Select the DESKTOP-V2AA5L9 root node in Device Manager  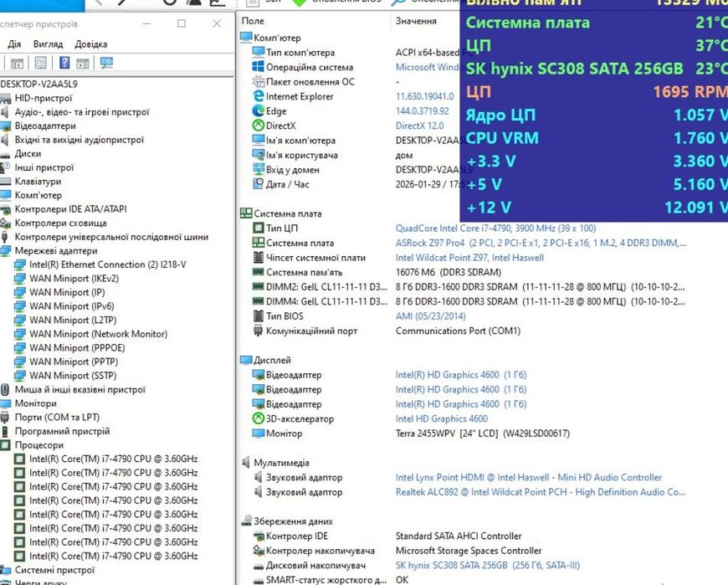point(39,84)
